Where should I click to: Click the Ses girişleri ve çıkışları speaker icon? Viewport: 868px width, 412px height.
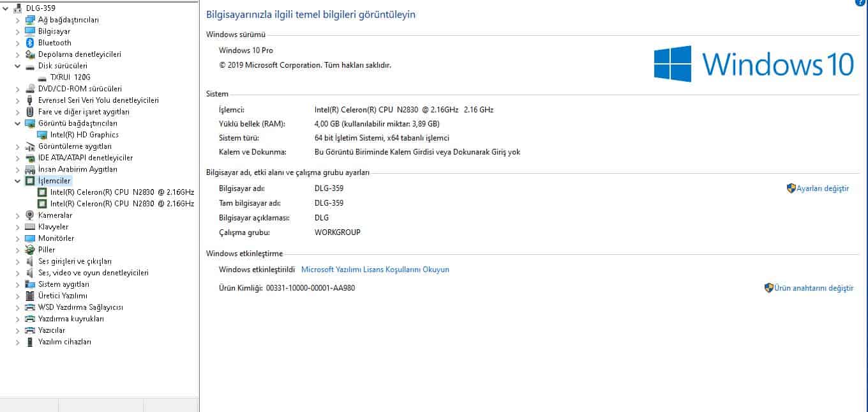[x=29, y=261]
